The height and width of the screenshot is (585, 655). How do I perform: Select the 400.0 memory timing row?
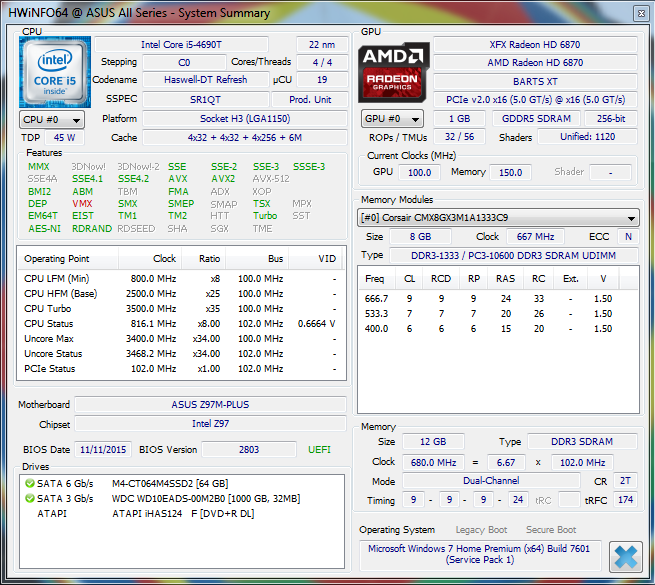[498, 329]
